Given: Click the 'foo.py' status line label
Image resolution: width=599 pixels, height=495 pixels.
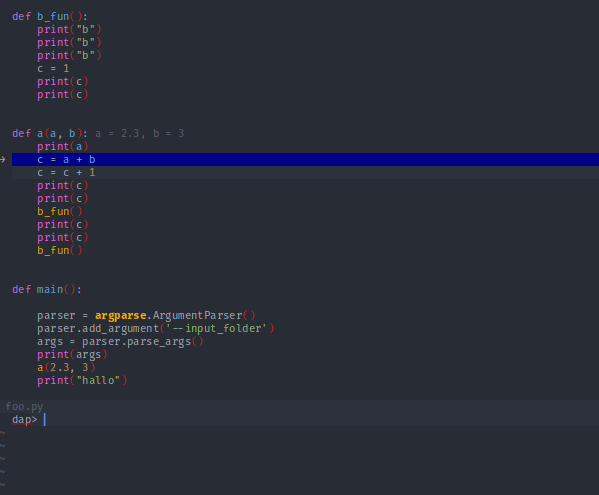Looking at the screenshot, I should tap(24, 406).
